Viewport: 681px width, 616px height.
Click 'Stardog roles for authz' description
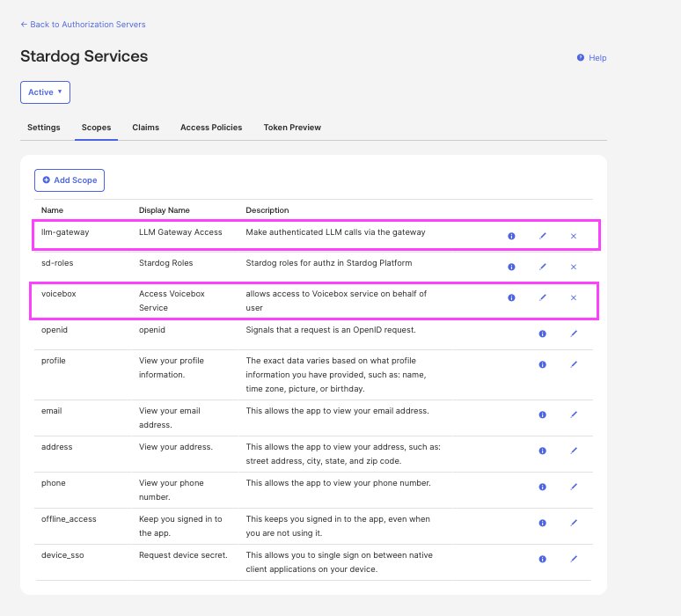point(329,263)
